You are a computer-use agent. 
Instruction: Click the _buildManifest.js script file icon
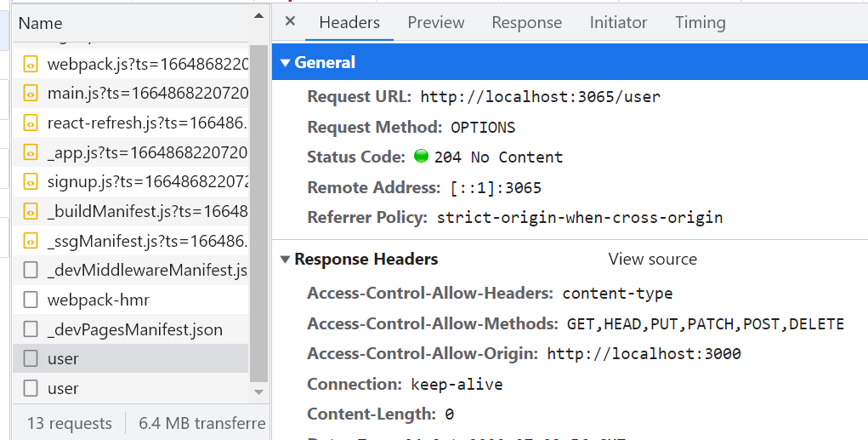click(31, 211)
